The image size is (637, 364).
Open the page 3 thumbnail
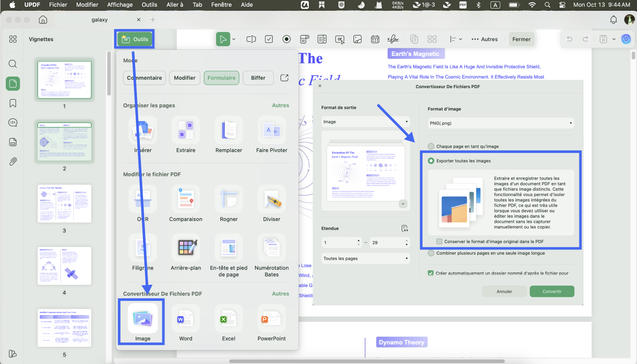tap(65, 204)
